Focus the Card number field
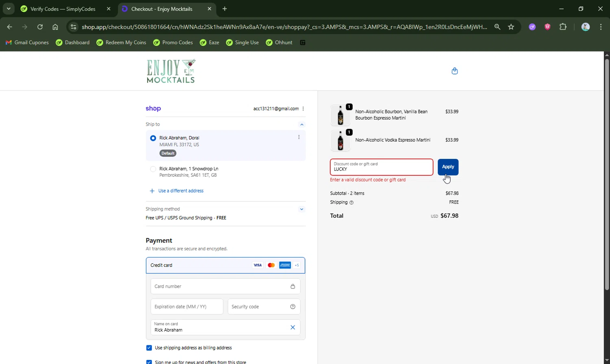 225,286
